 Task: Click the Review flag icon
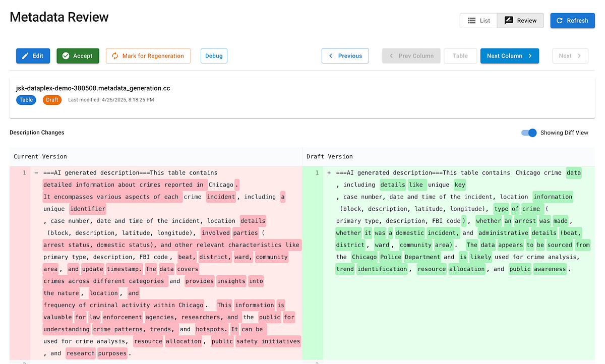pyautogui.click(x=508, y=20)
